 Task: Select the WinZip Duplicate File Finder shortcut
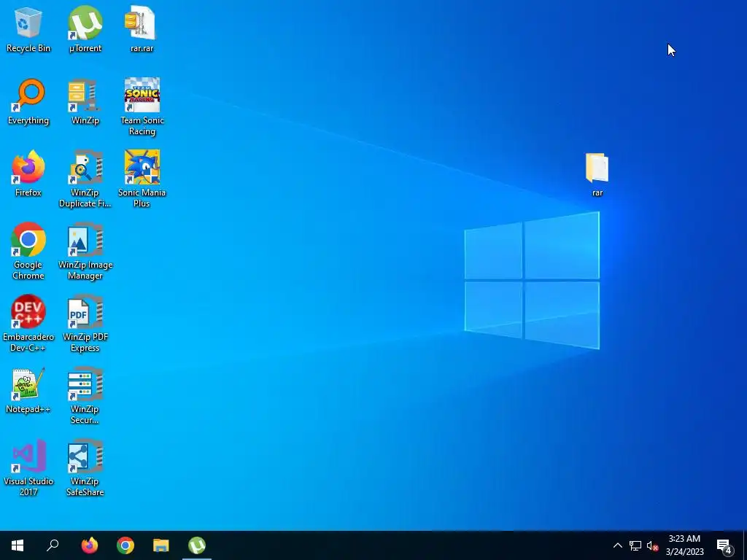(85, 179)
